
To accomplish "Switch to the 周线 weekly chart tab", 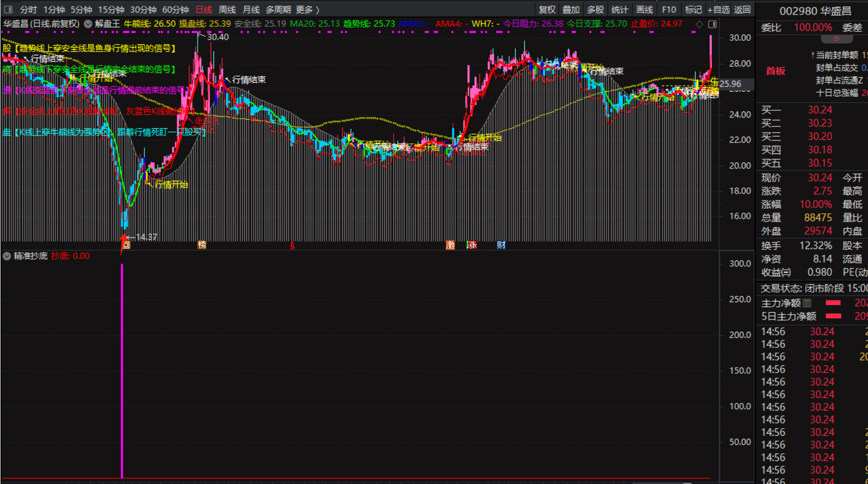I will point(227,10).
